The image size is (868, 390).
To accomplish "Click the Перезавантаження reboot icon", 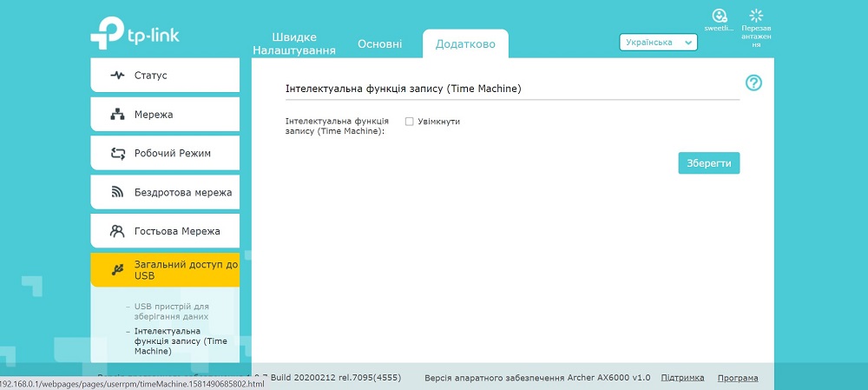I will [756, 16].
